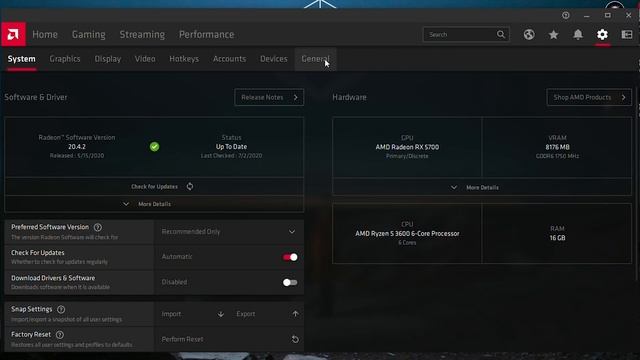640x360 pixels.
Task: Open favorites star icon
Action: (553, 35)
